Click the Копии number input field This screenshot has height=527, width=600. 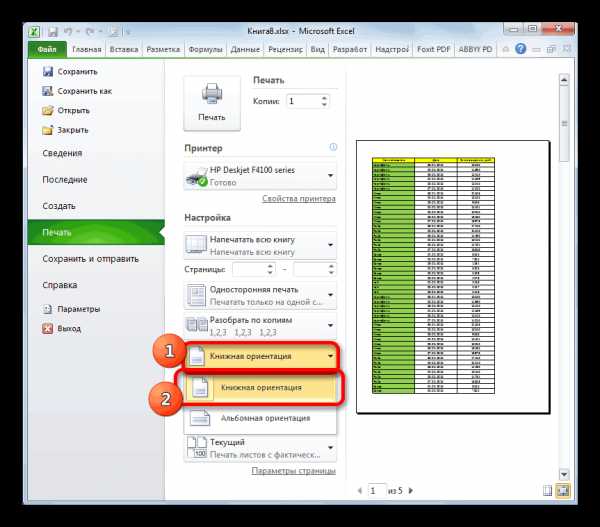tap(304, 101)
